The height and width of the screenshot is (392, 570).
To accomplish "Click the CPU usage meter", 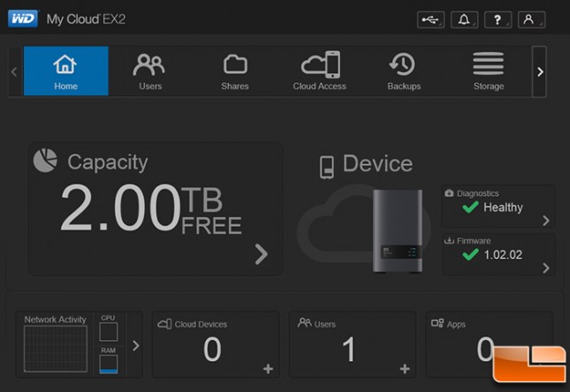I will [x=109, y=332].
